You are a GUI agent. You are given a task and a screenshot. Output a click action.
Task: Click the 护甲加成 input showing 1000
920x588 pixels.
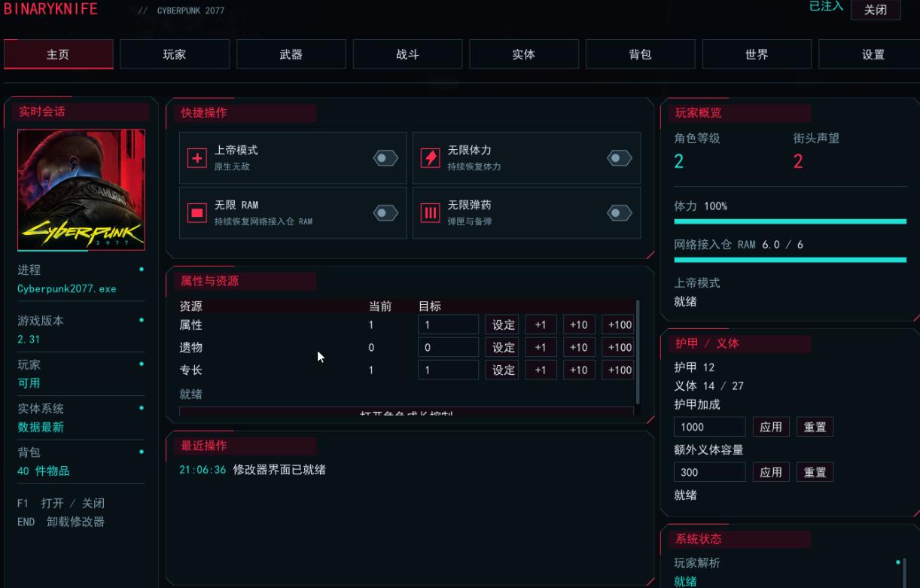click(x=710, y=427)
